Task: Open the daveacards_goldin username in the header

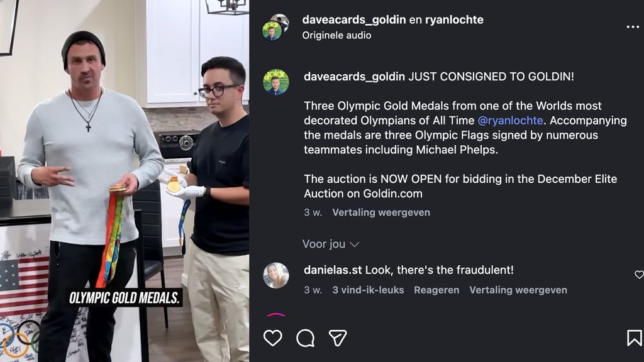Action: (354, 19)
